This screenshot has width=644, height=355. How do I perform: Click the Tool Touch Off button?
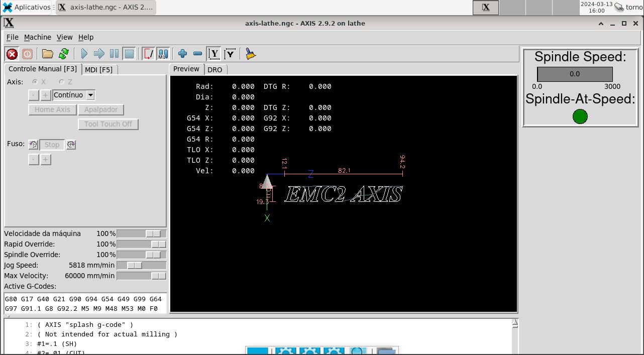point(108,124)
